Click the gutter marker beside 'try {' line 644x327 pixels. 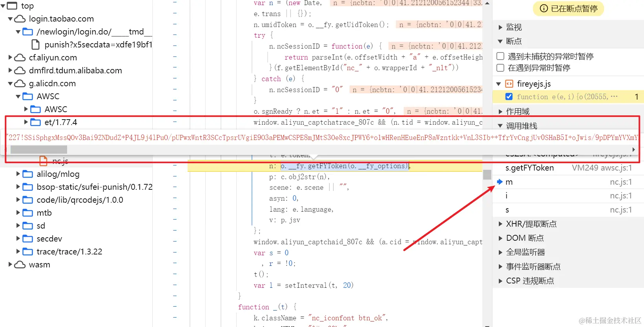coord(175,35)
